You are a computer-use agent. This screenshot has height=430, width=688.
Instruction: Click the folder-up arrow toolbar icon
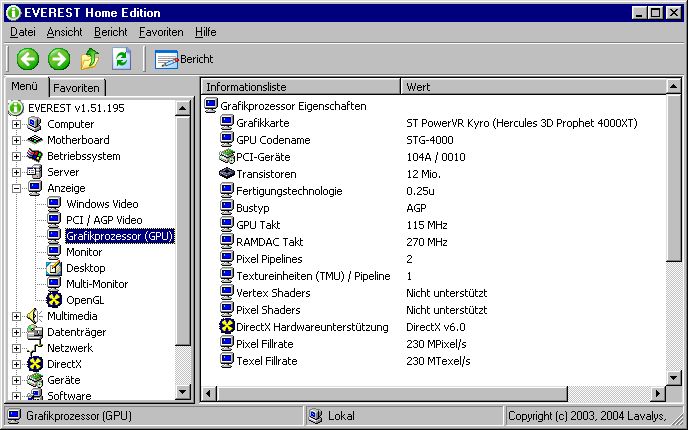90,59
